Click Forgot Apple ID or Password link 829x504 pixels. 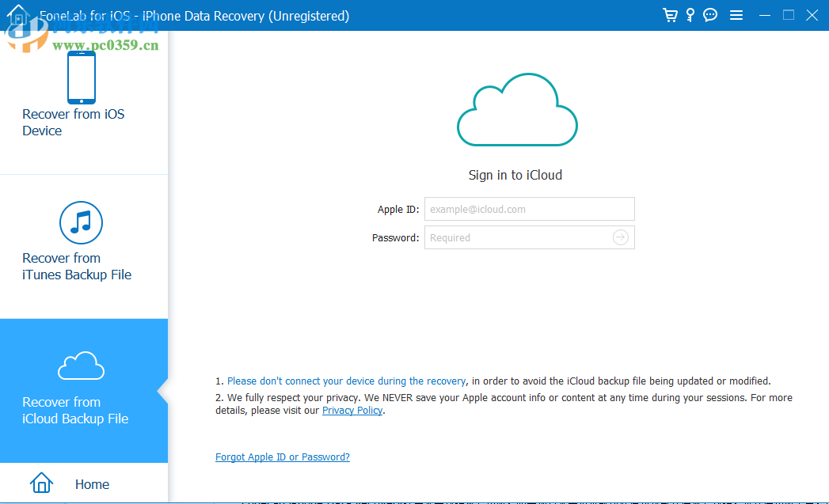[282, 457]
